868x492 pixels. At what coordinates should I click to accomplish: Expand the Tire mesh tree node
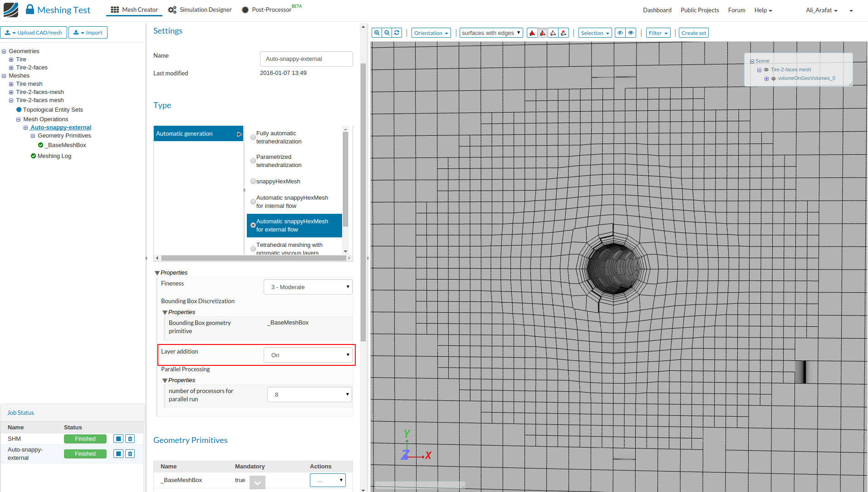[11, 84]
